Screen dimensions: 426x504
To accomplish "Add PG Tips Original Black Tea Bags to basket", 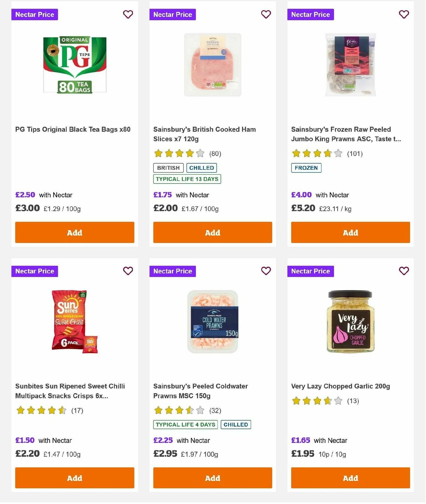I will pos(75,232).
